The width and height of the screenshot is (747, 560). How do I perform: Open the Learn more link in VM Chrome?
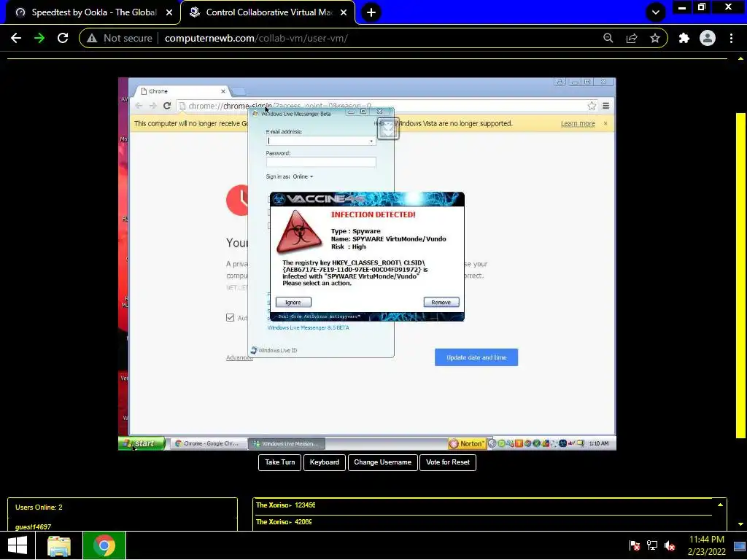click(x=578, y=124)
